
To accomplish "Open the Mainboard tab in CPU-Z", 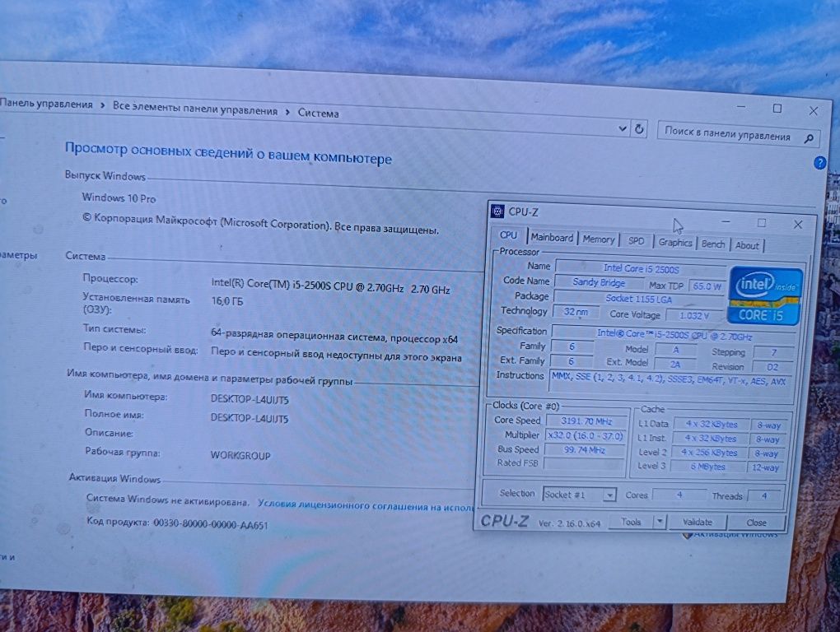I will pos(552,237).
